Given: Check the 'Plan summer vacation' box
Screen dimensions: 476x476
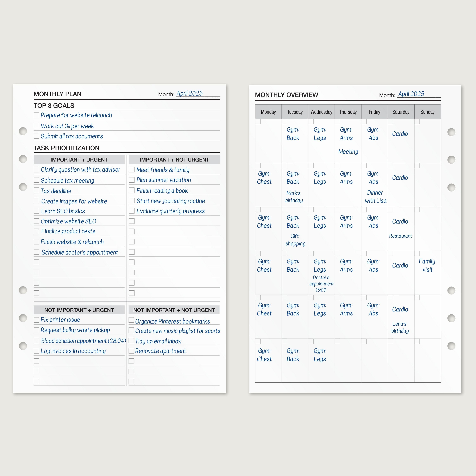Looking at the screenshot, I should (x=132, y=180).
